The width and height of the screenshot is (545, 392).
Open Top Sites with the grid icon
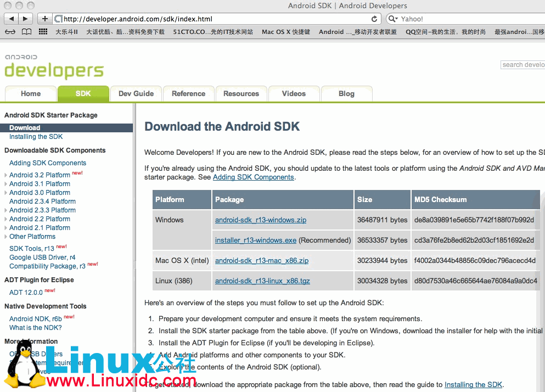pos(43,32)
